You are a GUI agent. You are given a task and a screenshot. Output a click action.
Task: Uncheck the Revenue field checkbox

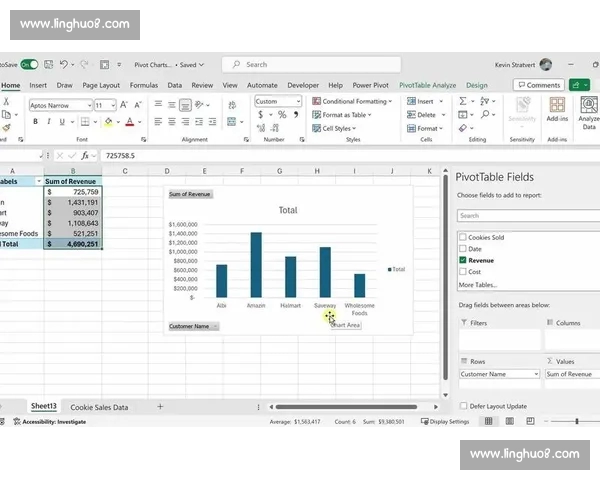click(x=462, y=260)
